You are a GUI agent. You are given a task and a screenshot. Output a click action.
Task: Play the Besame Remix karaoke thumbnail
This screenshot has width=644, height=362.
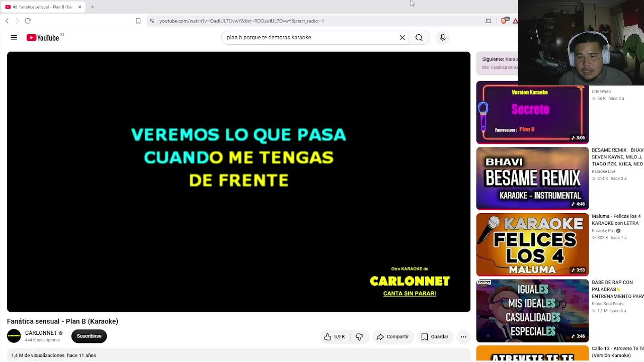coord(532,178)
